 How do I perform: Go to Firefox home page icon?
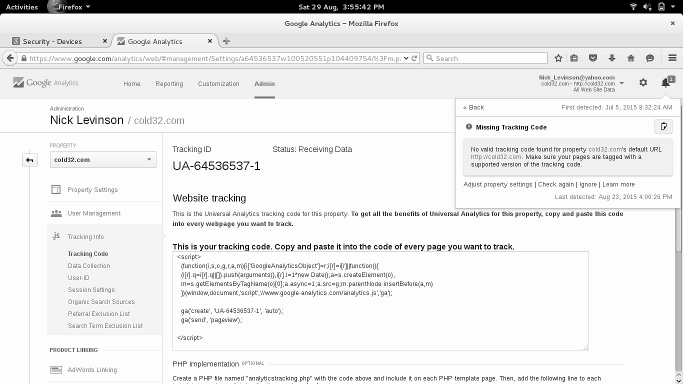point(631,58)
